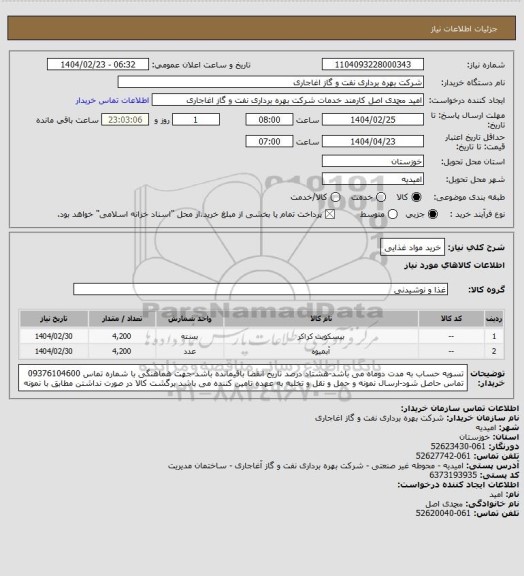Image resolution: width=524 pixels, height=576 pixels.
Task: Click the buyer organization name in contact section
Action: (x=379, y=418)
